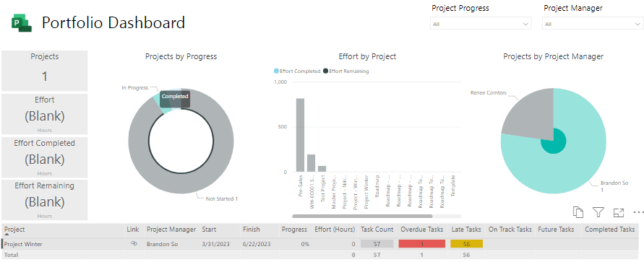Click the Effort by Project horizontal scrollbar
644x262 pixels.
tap(362, 216)
